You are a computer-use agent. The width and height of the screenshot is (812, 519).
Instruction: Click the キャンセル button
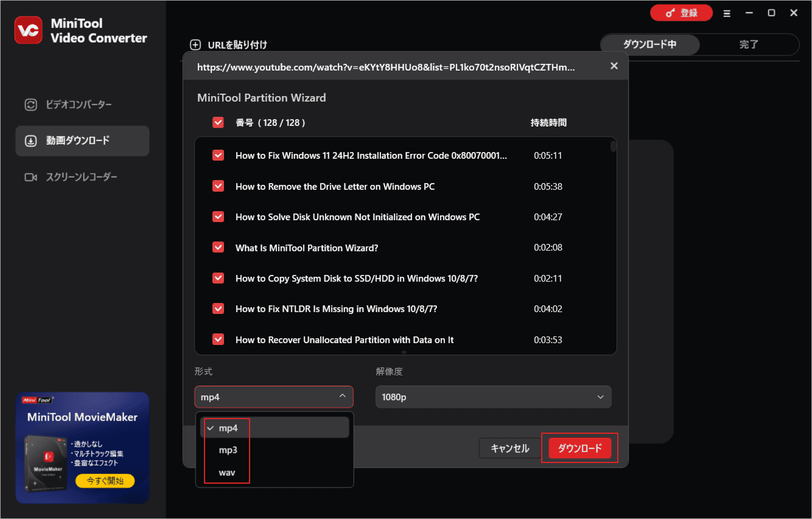point(510,448)
